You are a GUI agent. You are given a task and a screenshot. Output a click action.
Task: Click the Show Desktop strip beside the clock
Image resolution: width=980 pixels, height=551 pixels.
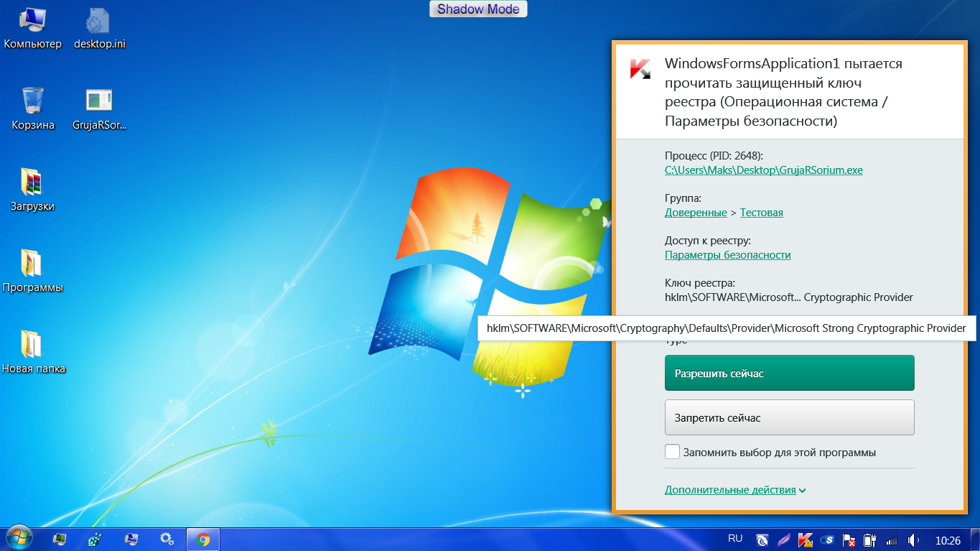(975, 539)
